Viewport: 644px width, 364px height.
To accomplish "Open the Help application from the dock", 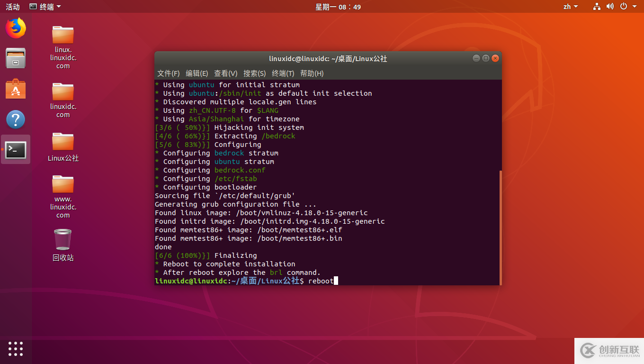I will 16,119.
